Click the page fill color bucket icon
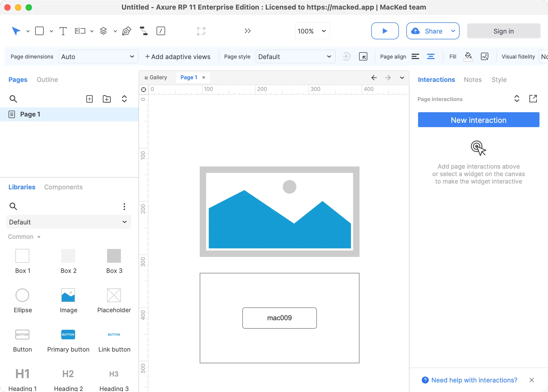 (x=468, y=56)
